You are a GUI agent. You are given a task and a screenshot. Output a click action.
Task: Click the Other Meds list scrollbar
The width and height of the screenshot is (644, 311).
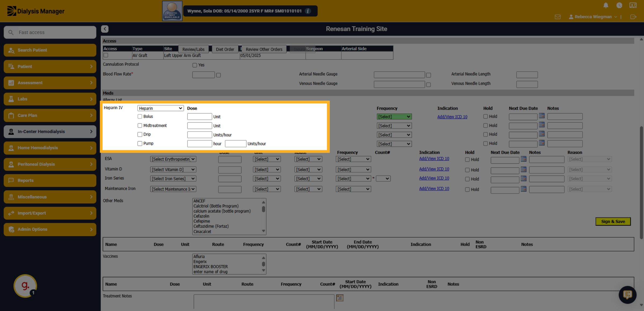[264, 217]
